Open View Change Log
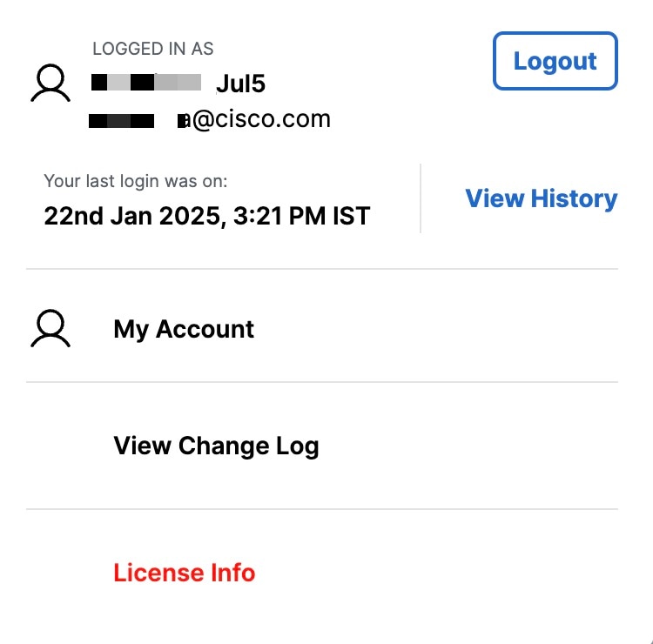Image resolution: width=653 pixels, height=644 pixels. [x=216, y=446]
